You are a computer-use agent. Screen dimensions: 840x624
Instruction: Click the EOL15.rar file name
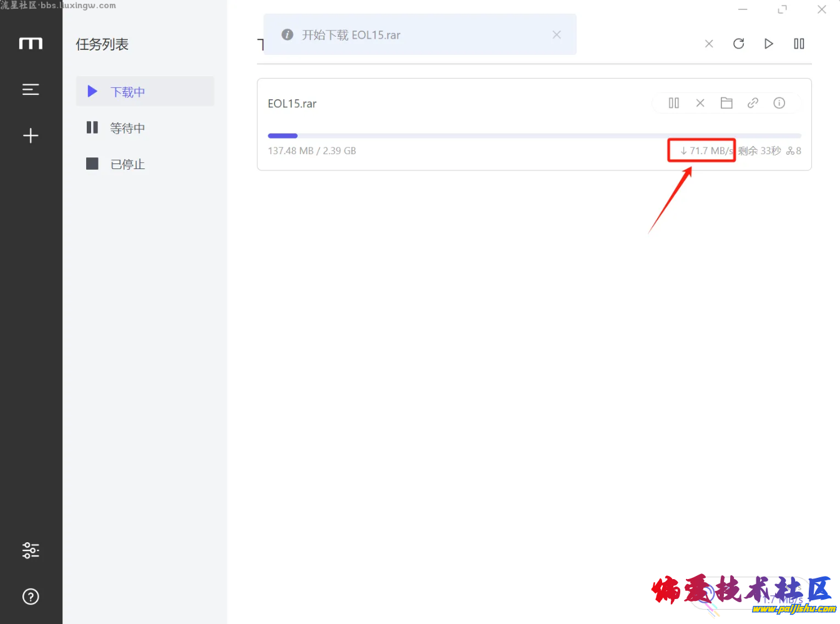[292, 104]
